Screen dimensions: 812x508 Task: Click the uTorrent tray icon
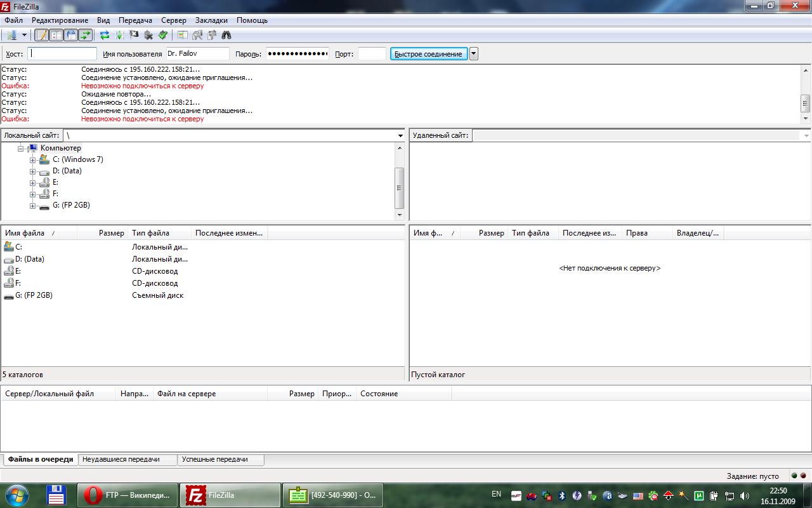pos(699,495)
